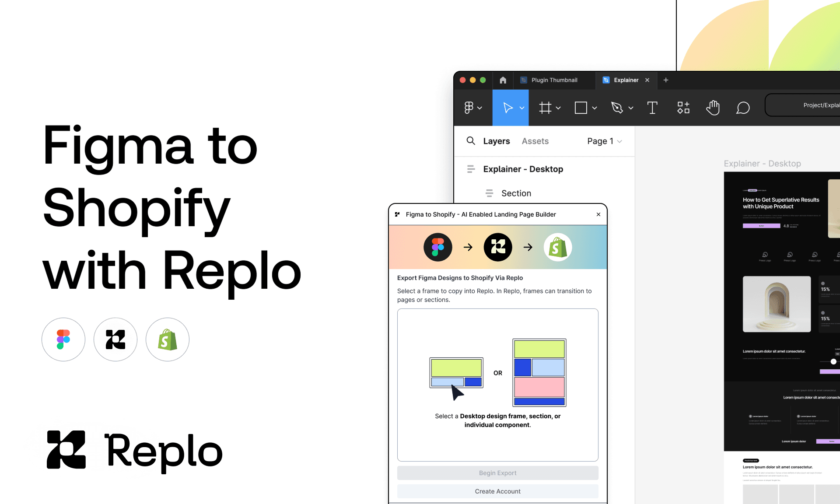Expand the Frame tool options chevron
The image size is (840, 504).
click(558, 108)
